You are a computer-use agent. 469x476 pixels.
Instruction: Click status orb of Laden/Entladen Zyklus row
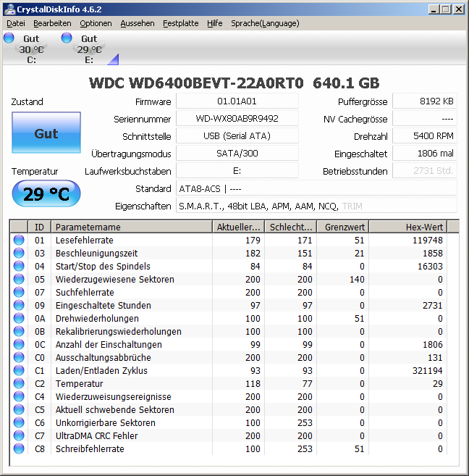click(x=19, y=370)
